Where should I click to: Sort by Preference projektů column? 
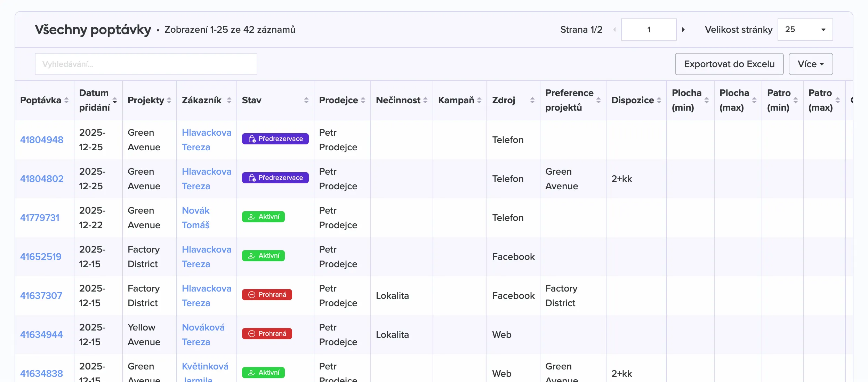point(598,100)
